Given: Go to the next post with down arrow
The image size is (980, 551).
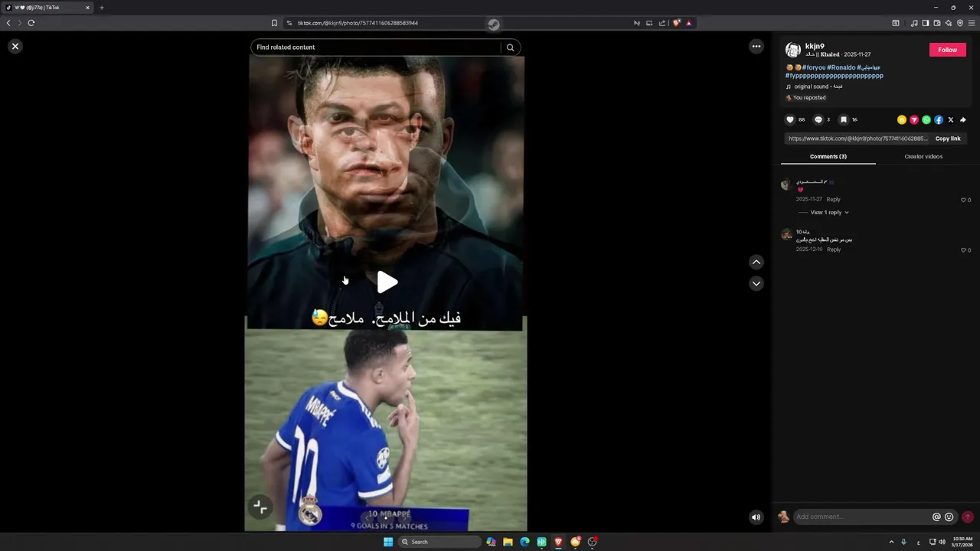Looking at the screenshot, I should coord(756,283).
